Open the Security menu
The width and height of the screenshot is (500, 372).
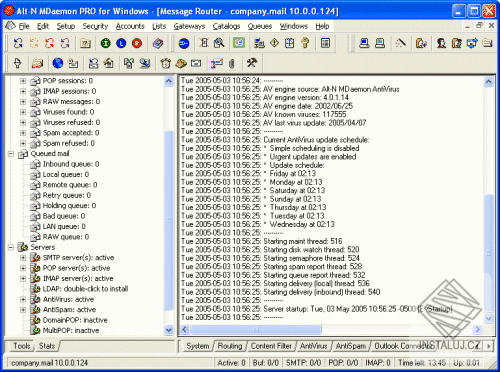(95, 26)
